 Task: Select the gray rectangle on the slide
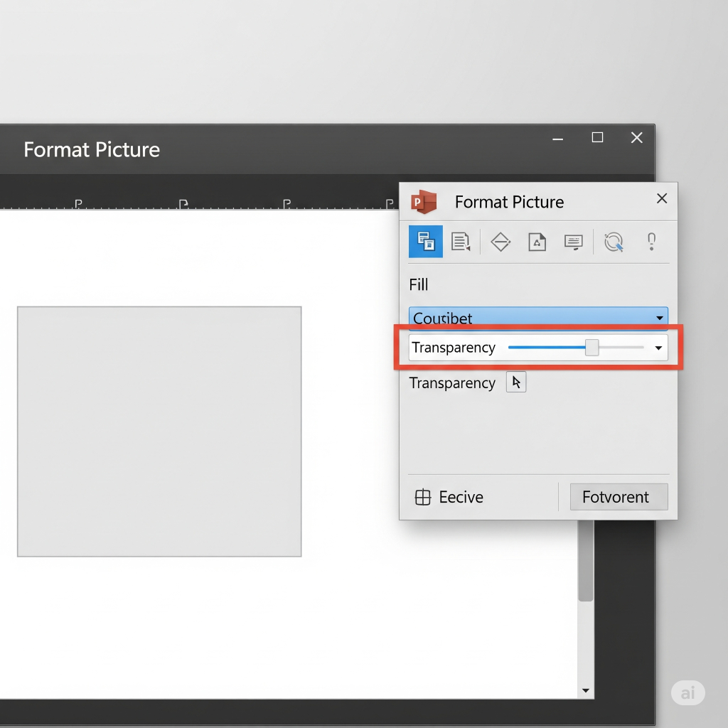click(x=159, y=432)
